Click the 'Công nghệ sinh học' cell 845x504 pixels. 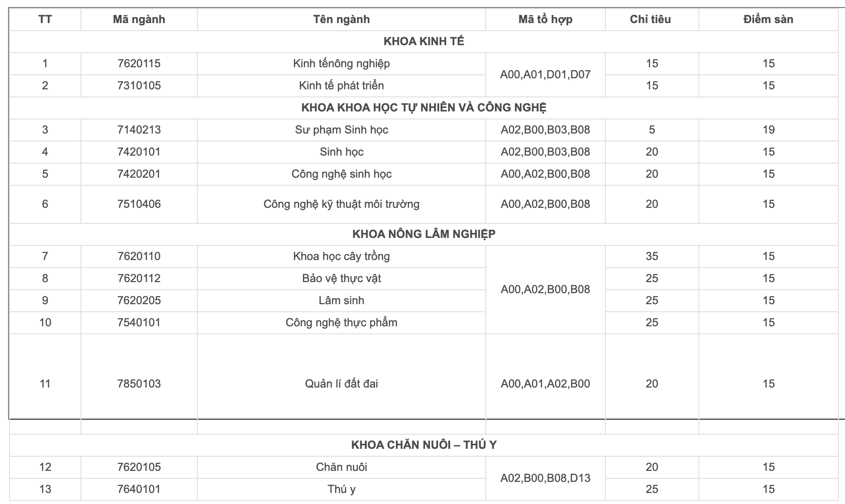pos(341,174)
